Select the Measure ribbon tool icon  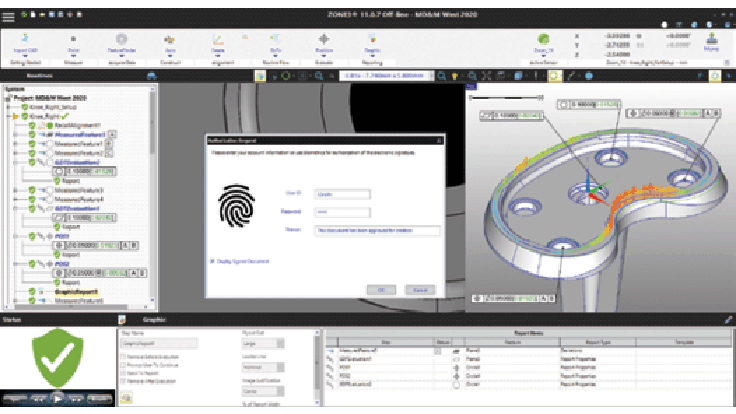point(73,38)
